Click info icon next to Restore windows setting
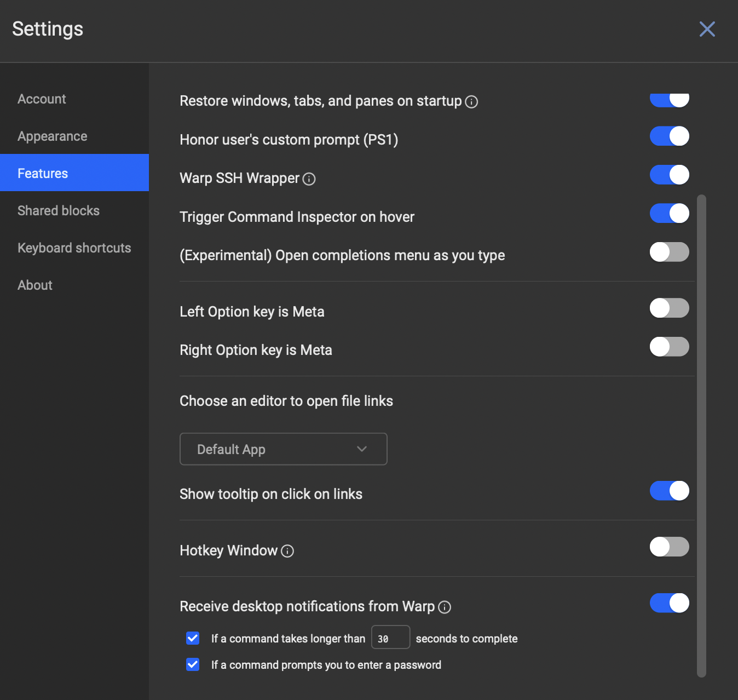 pyautogui.click(x=471, y=102)
